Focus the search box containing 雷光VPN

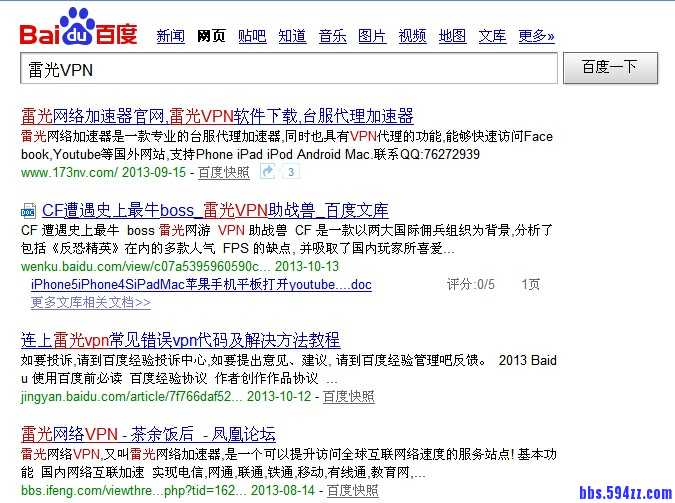click(288, 69)
